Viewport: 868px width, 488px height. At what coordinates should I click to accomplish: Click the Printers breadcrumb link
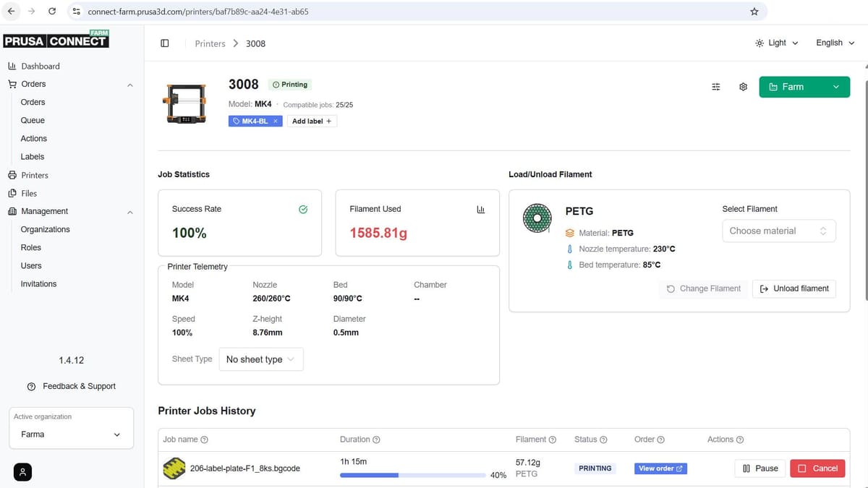point(210,43)
